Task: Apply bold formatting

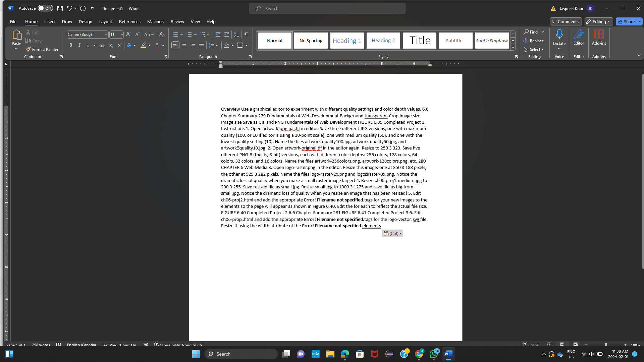Action: click(x=70, y=45)
